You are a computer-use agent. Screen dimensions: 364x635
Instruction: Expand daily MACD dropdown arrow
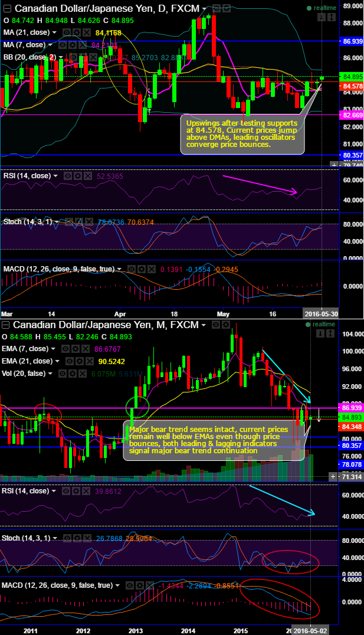[119, 269]
